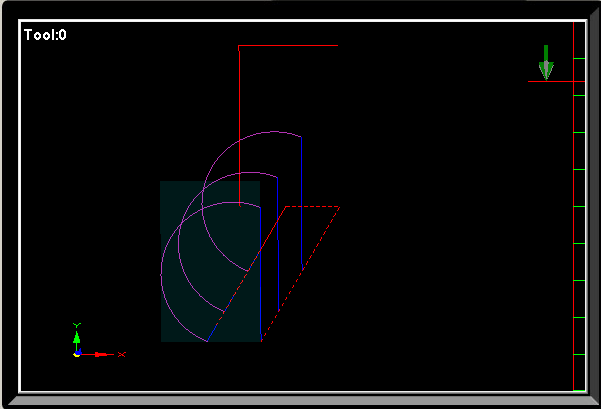Select the tallest blue vertical toolpath line

coord(261,270)
